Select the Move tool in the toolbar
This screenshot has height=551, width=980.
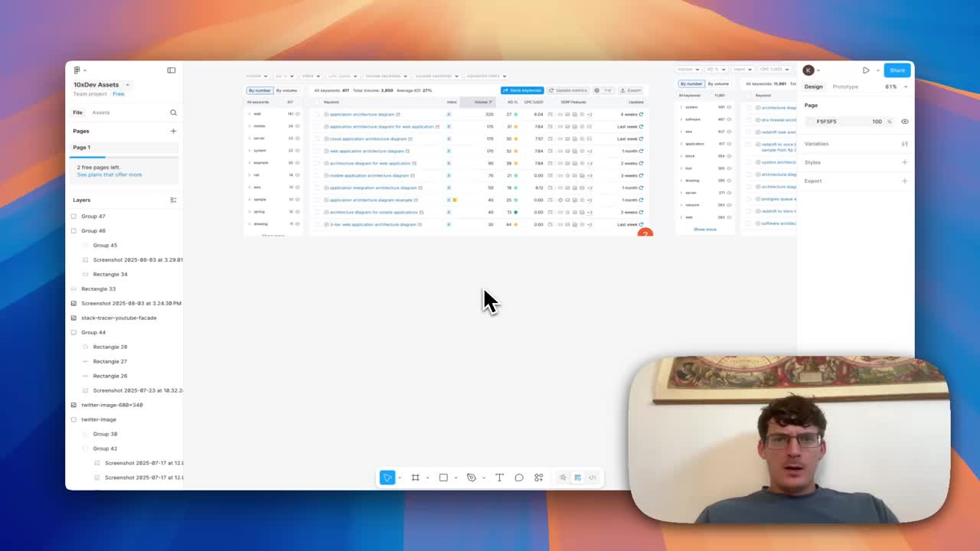[387, 478]
